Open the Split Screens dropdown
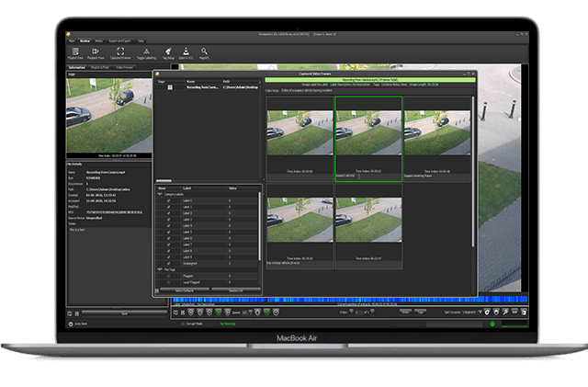Screen dimensions: 588x387 point(474,313)
